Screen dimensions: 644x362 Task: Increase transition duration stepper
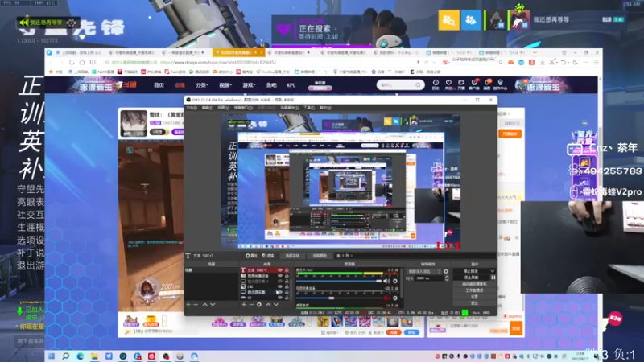[447, 276]
